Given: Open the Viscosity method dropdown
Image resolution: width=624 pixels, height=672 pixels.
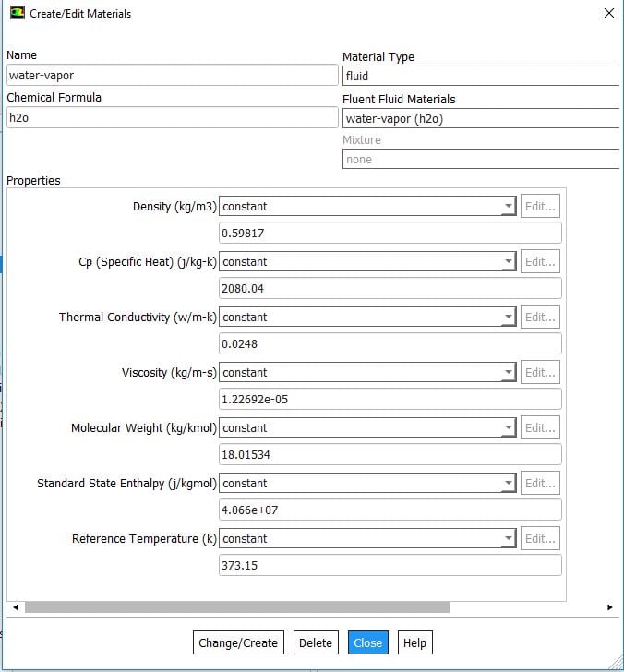Looking at the screenshot, I should click(x=367, y=372).
